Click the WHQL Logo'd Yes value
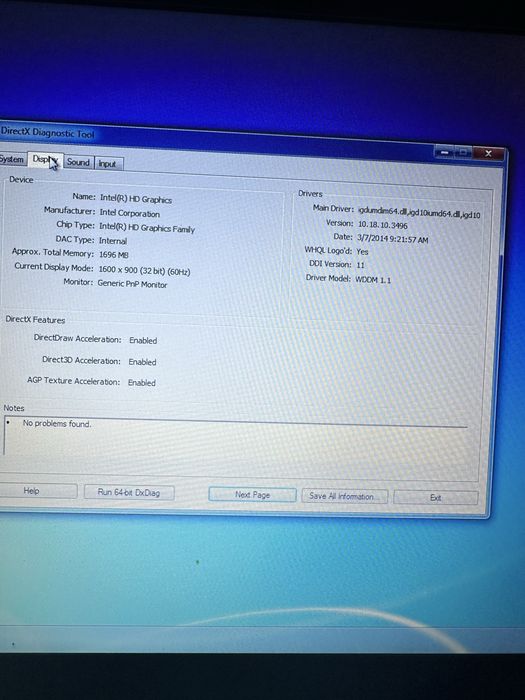This screenshot has height=700, width=525. click(x=362, y=252)
